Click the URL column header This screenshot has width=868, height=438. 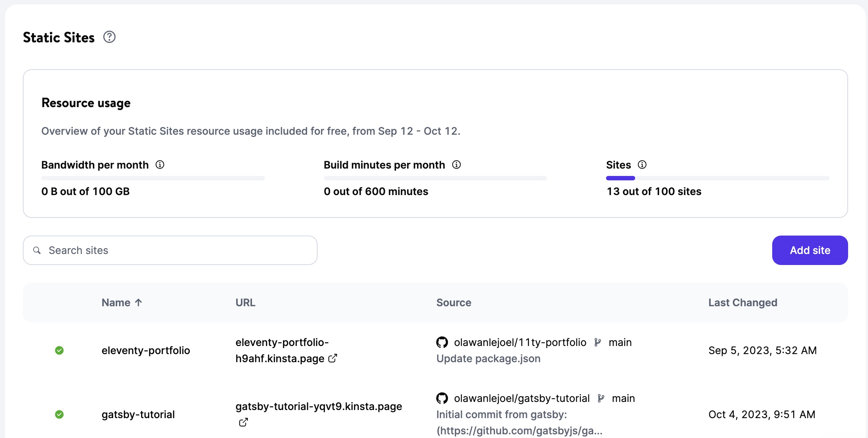(x=245, y=303)
